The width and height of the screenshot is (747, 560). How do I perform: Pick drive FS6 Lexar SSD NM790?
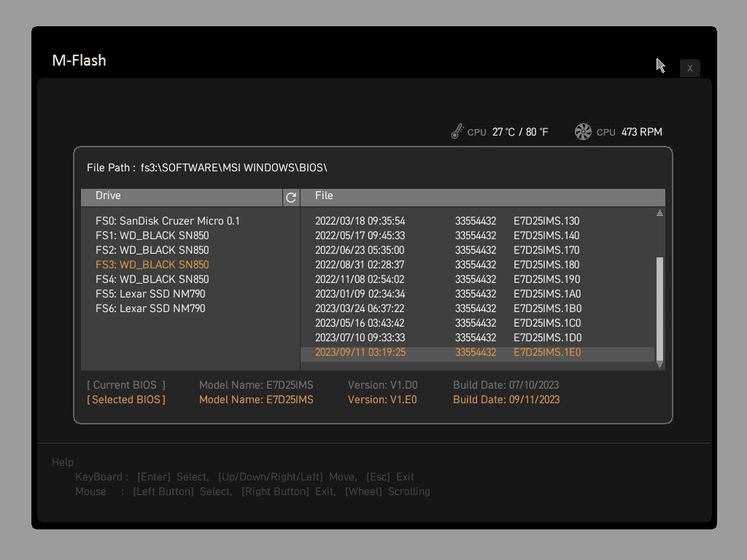pyautogui.click(x=150, y=308)
